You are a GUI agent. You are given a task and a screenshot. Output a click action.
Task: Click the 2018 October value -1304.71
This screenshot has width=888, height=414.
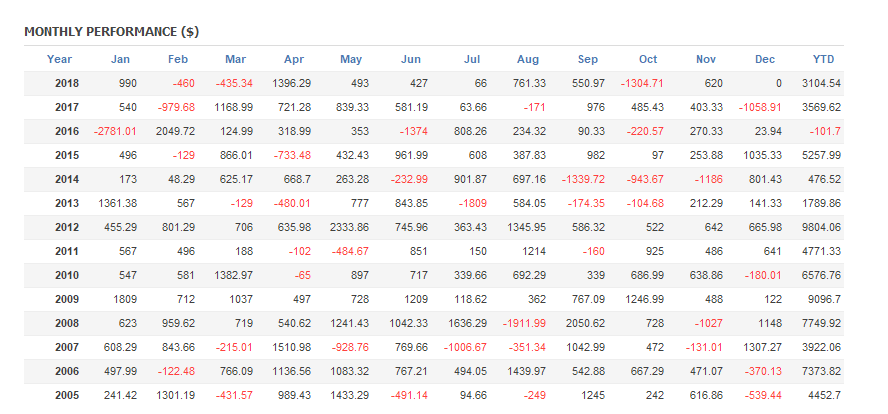(x=642, y=83)
